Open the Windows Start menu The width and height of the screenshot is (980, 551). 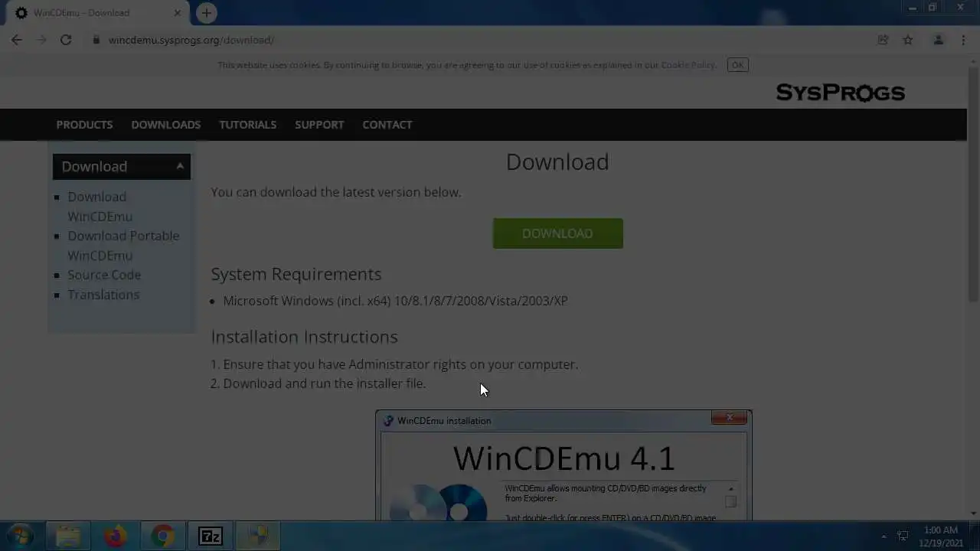(21, 536)
